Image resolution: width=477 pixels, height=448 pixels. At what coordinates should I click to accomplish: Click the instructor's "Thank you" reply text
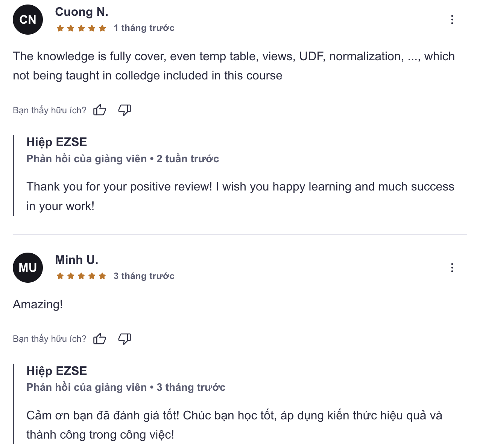point(240,196)
